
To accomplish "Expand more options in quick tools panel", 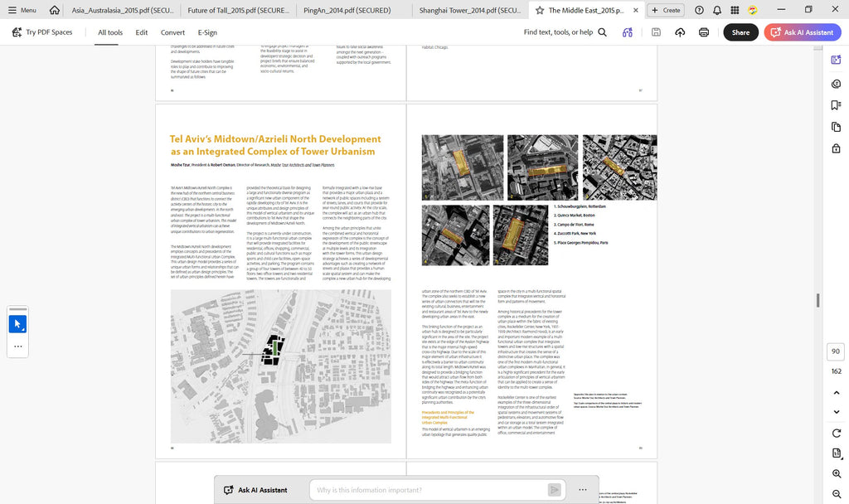I will (18, 346).
